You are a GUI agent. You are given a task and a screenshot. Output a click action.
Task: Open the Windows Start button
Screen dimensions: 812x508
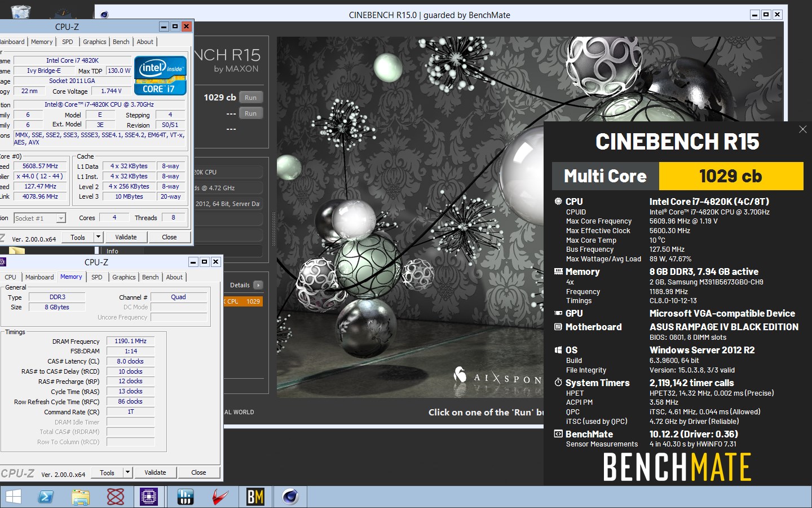[12, 497]
